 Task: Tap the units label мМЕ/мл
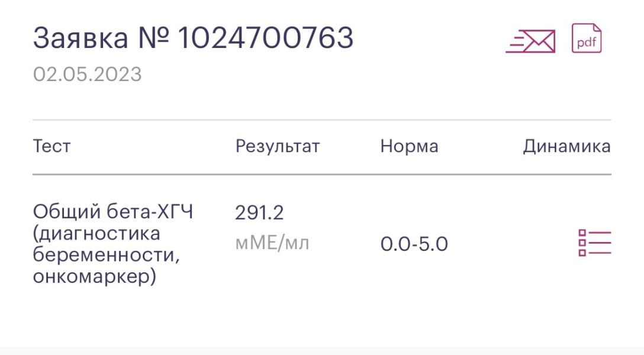pos(272,243)
